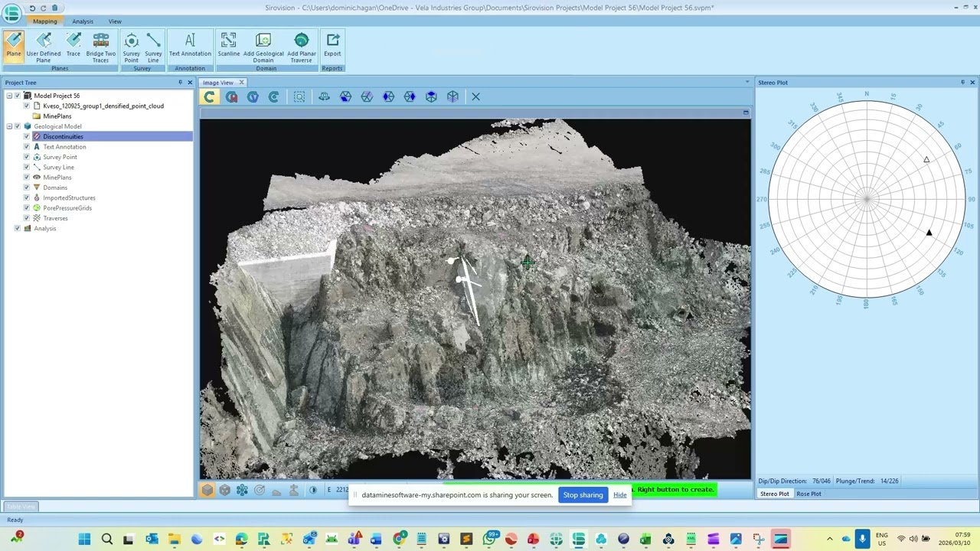Click the highlighted solid cube icon in bottom toolbar
Viewport: 980px width, 551px height.
point(207,490)
